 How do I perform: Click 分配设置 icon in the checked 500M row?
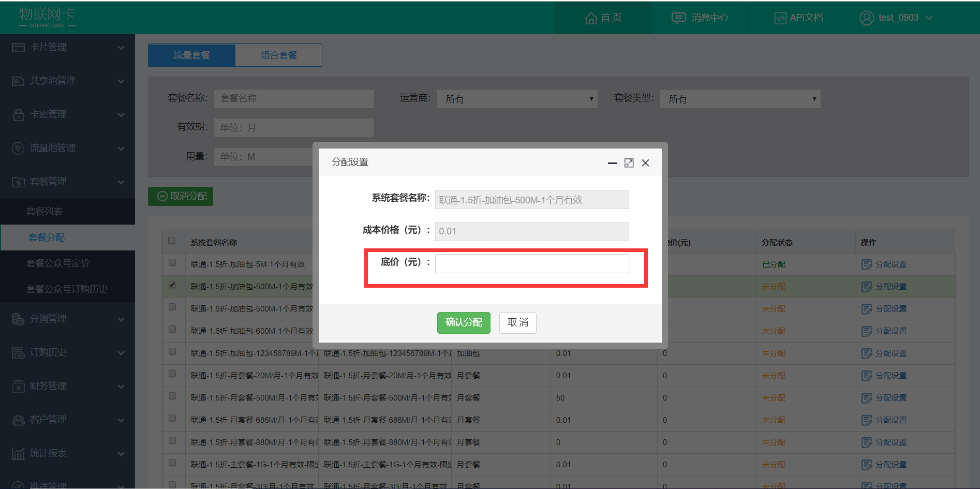pyautogui.click(x=867, y=287)
